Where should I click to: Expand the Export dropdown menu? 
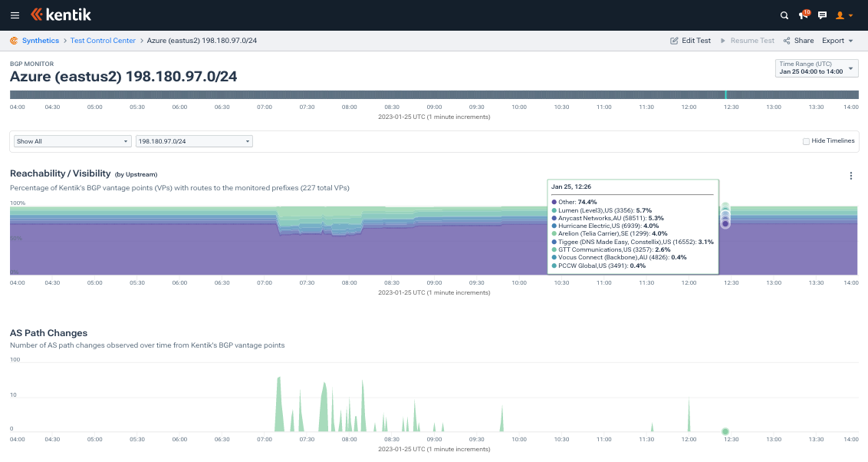pos(837,41)
